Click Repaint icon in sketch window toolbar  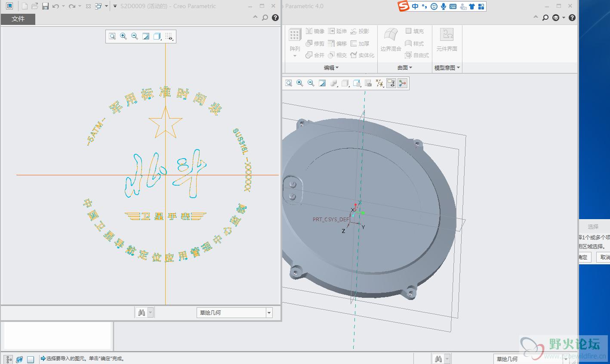[x=146, y=37]
